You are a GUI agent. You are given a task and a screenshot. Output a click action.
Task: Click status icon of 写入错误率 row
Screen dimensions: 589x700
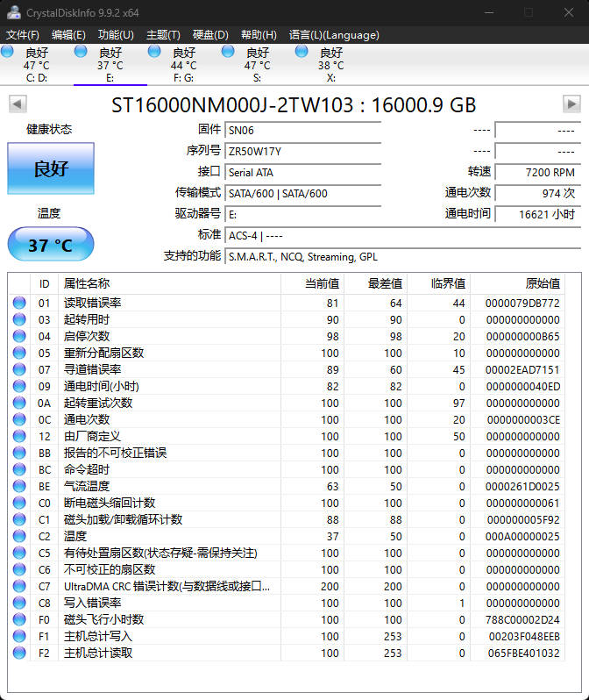coord(19,603)
